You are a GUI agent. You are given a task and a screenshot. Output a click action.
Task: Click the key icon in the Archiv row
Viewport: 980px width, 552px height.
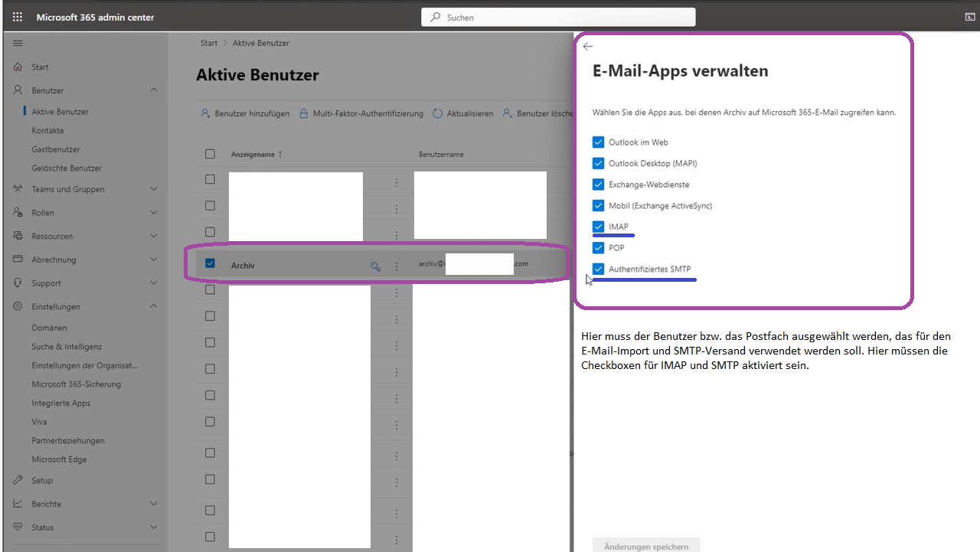pos(375,266)
